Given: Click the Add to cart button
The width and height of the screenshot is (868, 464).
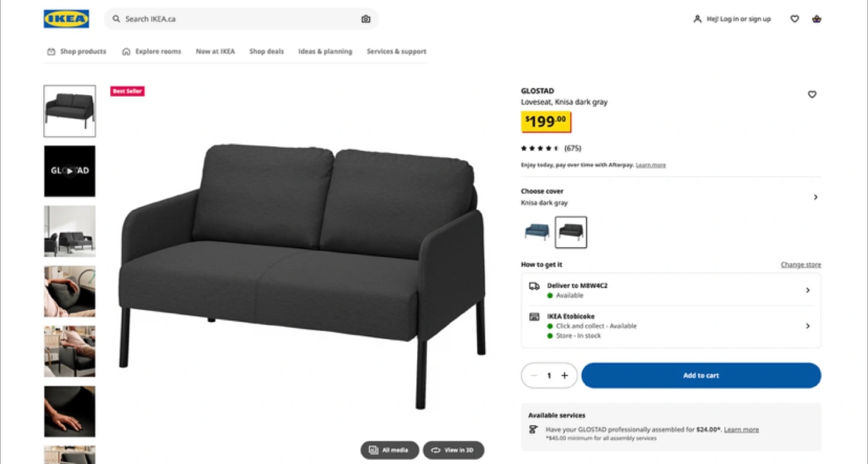Looking at the screenshot, I should [x=701, y=375].
